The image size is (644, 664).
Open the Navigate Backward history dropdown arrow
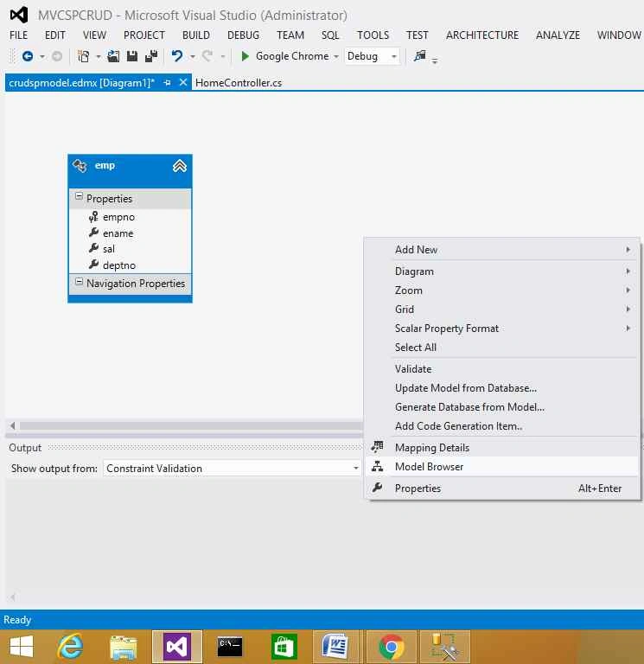click(41, 56)
